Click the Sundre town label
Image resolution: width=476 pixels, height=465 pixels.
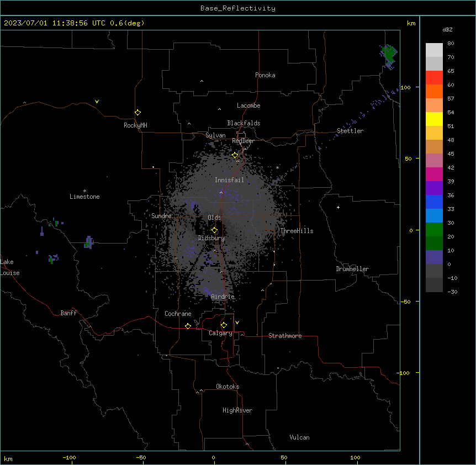pyautogui.click(x=161, y=216)
